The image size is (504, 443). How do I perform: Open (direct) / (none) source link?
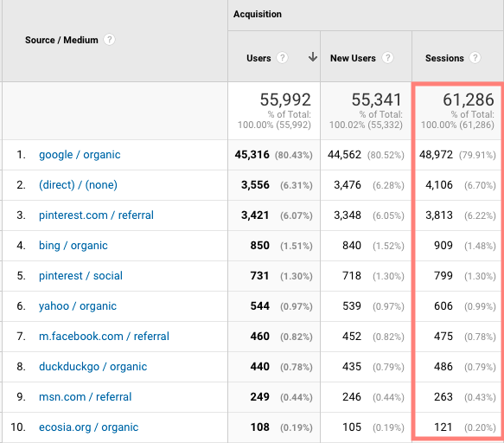[x=78, y=185]
